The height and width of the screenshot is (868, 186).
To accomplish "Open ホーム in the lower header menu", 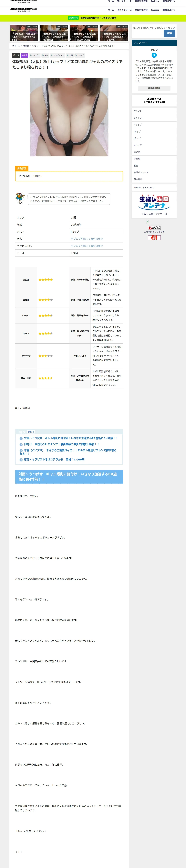I will (111, 10).
